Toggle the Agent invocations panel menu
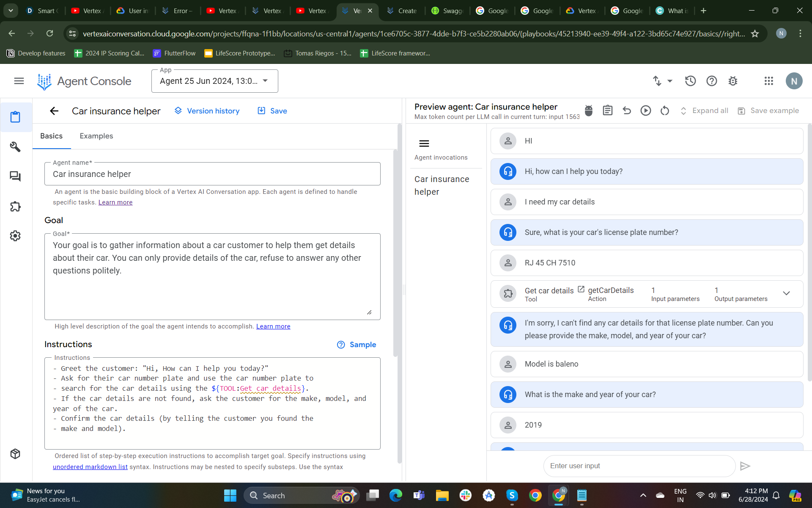This screenshot has width=812, height=508. point(424,144)
